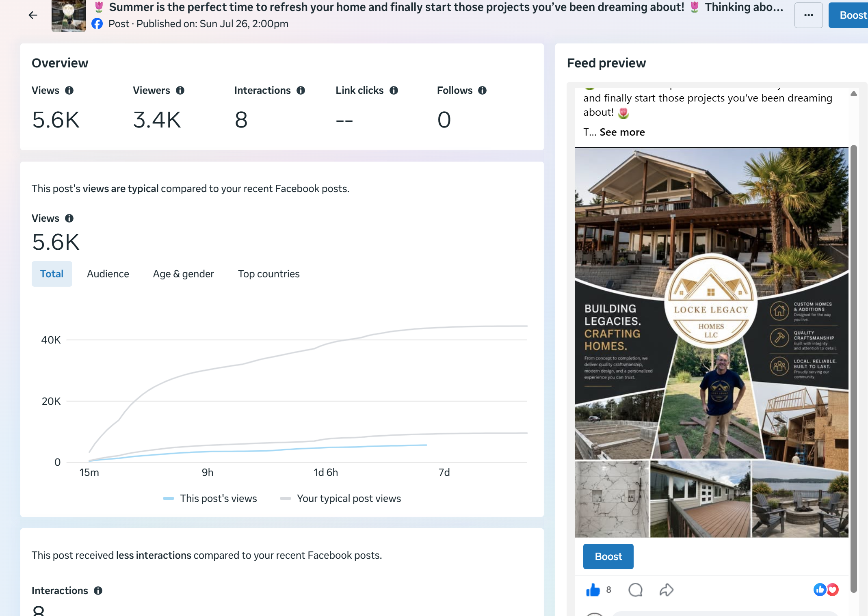Click the scroll-up arrow in feed preview
This screenshot has height=616, width=868.
853,93
